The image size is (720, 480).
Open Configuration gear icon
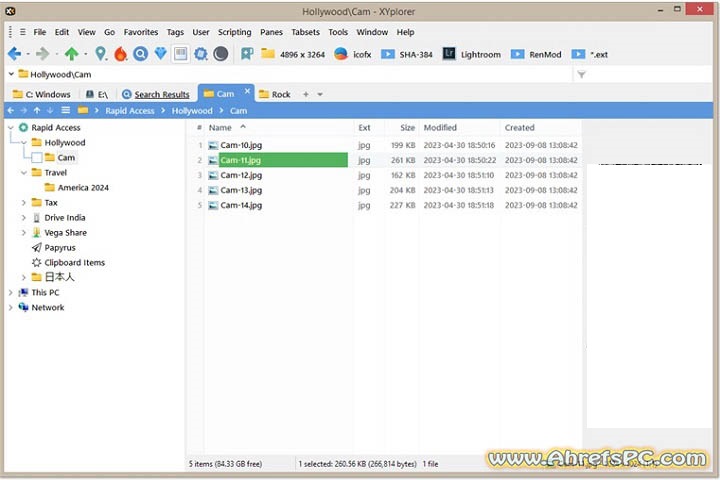coord(201,54)
